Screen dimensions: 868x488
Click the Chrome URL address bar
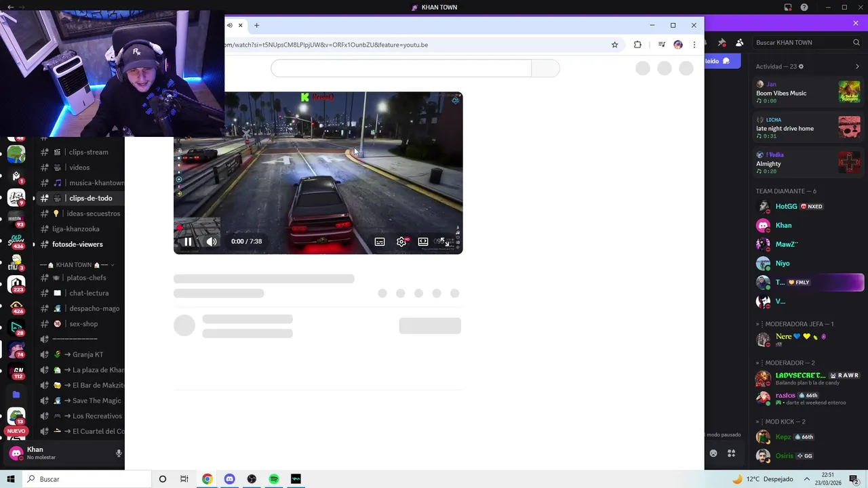tap(414, 45)
